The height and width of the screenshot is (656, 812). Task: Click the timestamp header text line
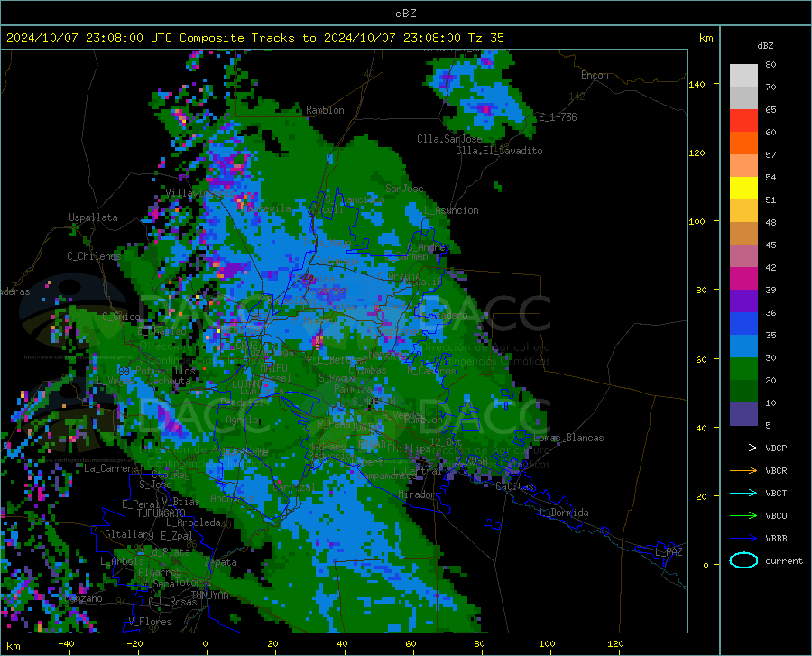[x=255, y=38]
